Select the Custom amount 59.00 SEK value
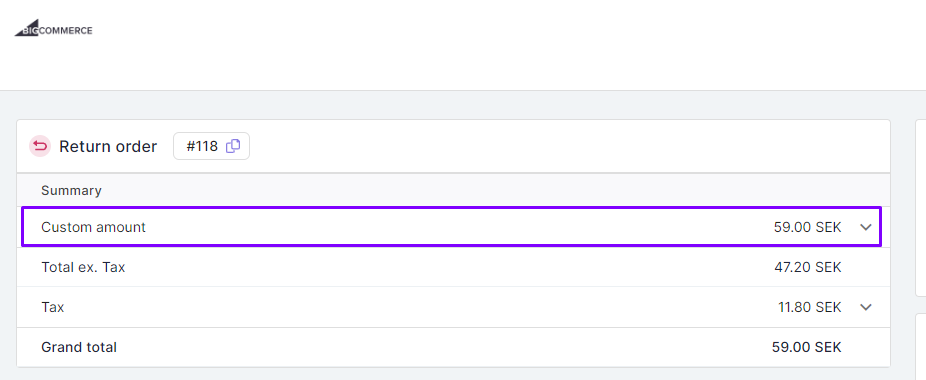The width and height of the screenshot is (926, 380). coord(807,227)
